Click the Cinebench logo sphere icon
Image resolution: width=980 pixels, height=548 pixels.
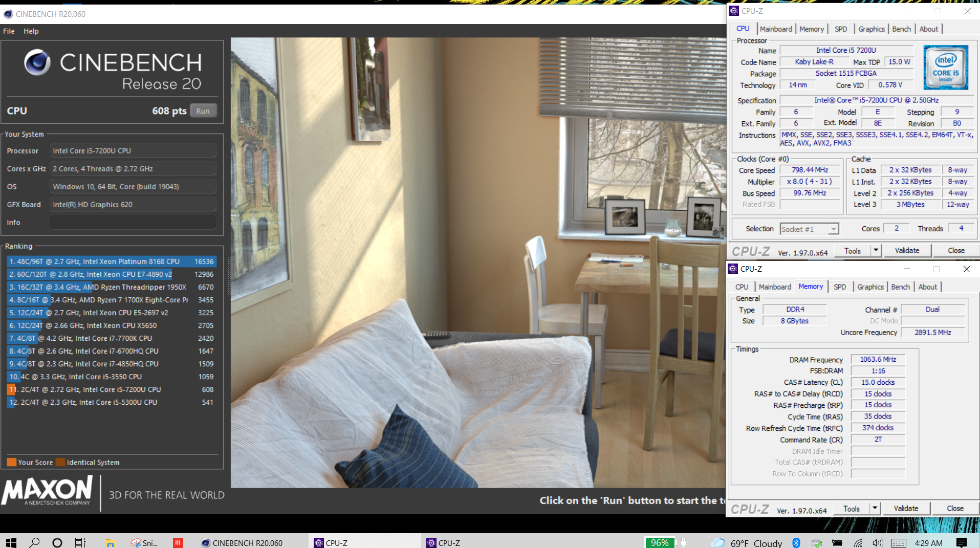click(37, 62)
